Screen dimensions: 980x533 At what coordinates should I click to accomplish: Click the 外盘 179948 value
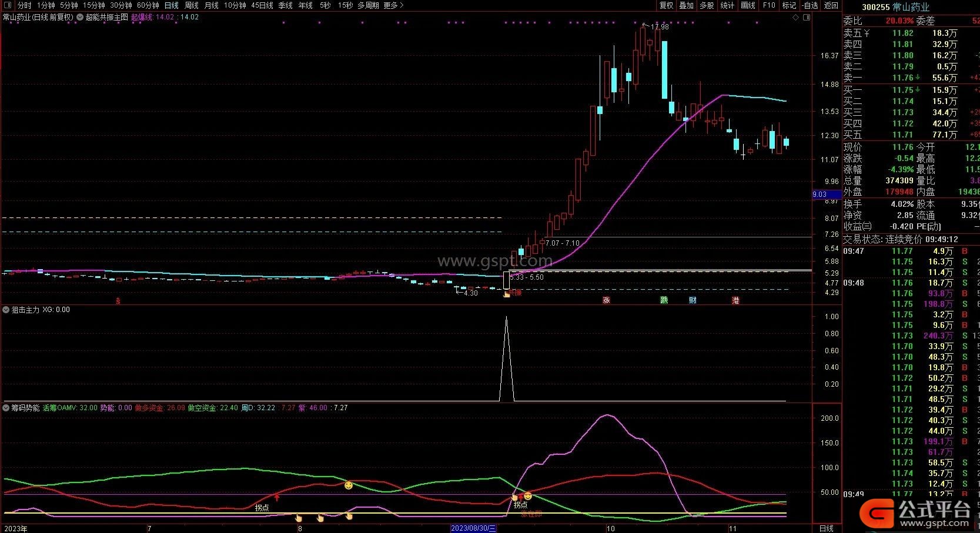[899, 192]
